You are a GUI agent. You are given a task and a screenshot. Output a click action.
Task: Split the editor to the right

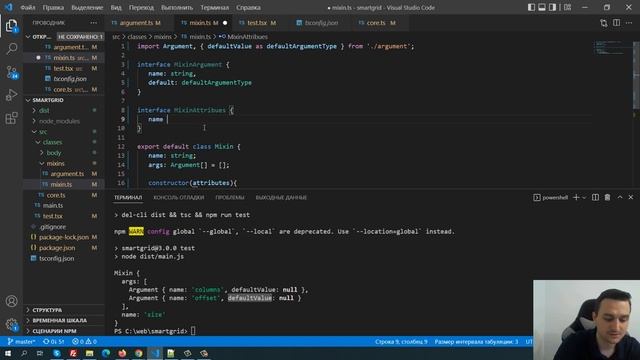point(616,23)
